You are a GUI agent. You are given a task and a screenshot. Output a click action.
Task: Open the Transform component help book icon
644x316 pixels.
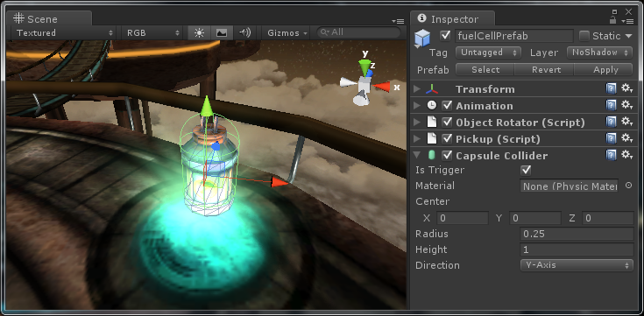(x=612, y=89)
